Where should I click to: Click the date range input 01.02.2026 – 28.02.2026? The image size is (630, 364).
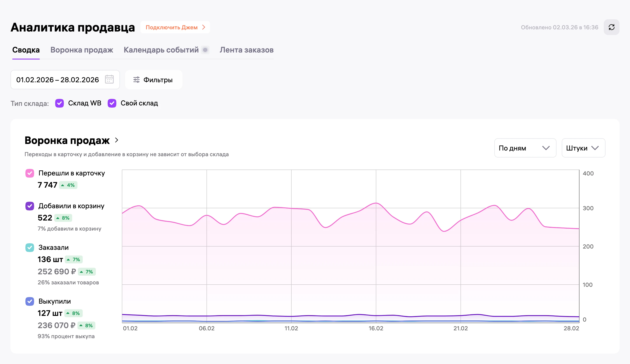[65, 80]
